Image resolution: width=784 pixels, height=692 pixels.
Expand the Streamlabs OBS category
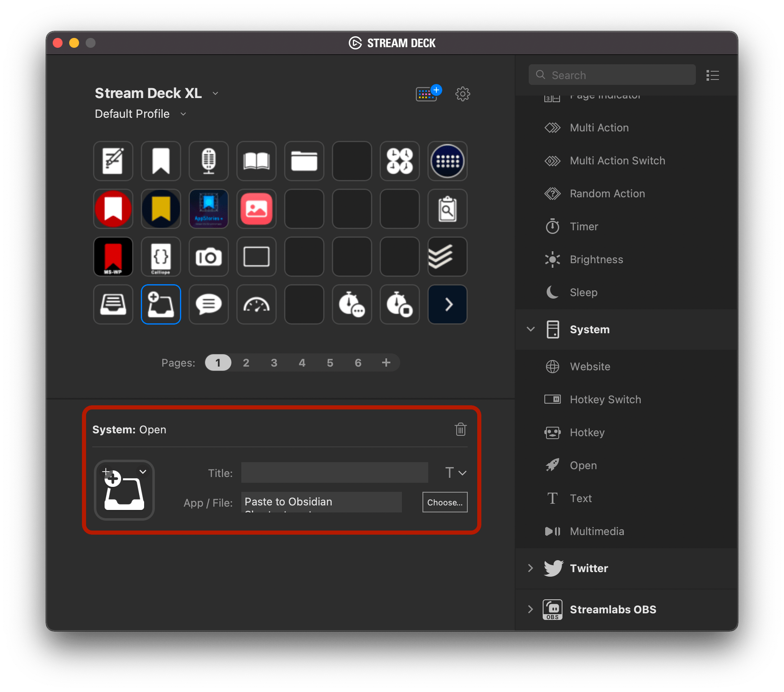pos(530,609)
